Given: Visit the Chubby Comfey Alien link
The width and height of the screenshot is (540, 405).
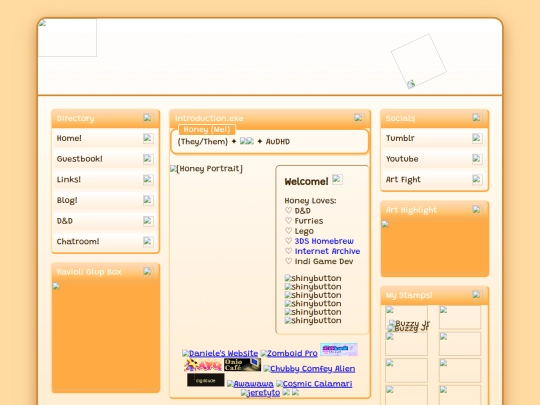Looking at the screenshot, I should coord(309,369).
